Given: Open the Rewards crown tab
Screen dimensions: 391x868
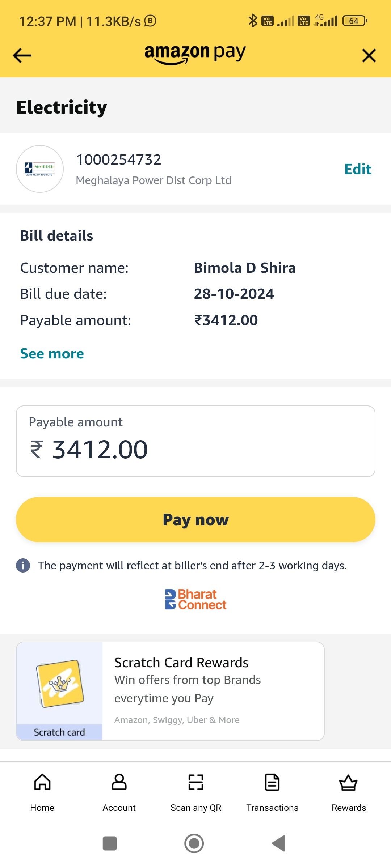Looking at the screenshot, I should 349,792.
